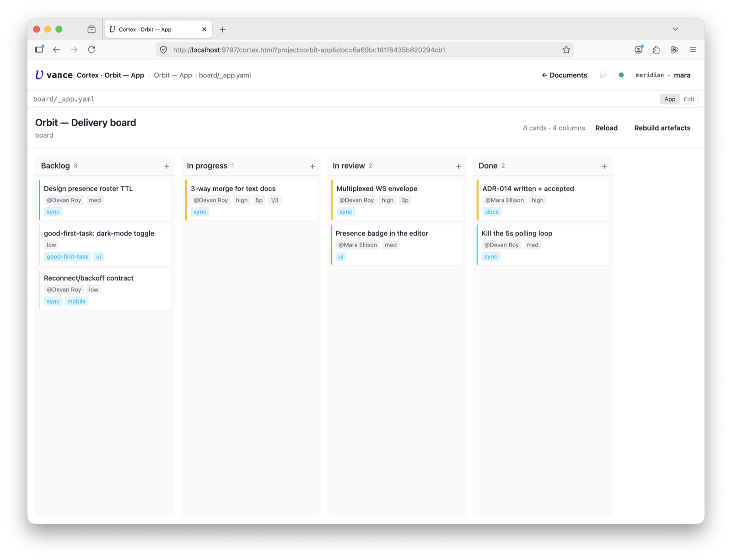Image resolution: width=732 pixels, height=560 pixels.
Task: Click the Vance logo icon
Action: [39, 75]
